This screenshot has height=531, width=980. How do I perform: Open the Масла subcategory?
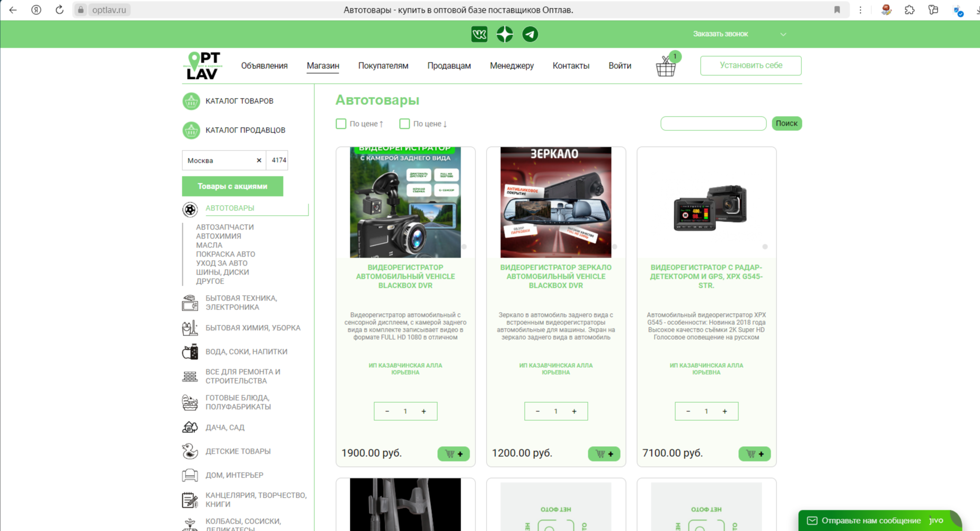pos(209,245)
